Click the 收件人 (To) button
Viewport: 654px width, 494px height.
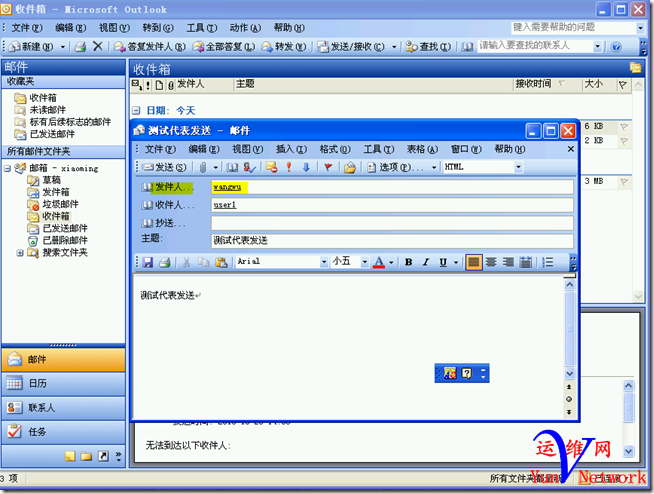[168, 205]
